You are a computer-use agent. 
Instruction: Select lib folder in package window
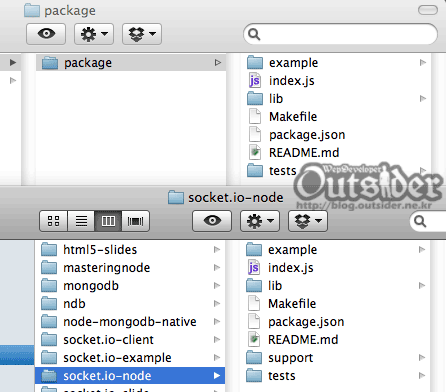[336, 99]
